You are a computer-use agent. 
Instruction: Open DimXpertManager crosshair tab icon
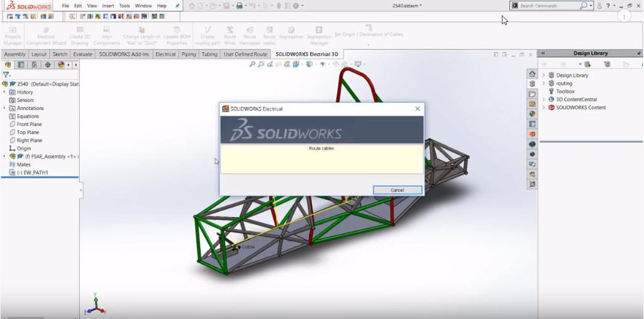coord(48,65)
